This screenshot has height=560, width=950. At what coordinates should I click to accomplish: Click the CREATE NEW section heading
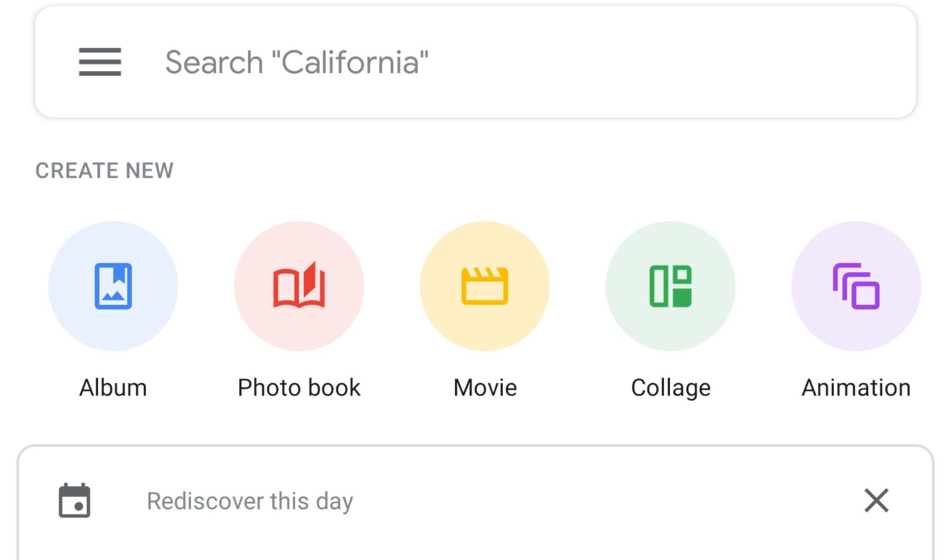pos(105,170)
